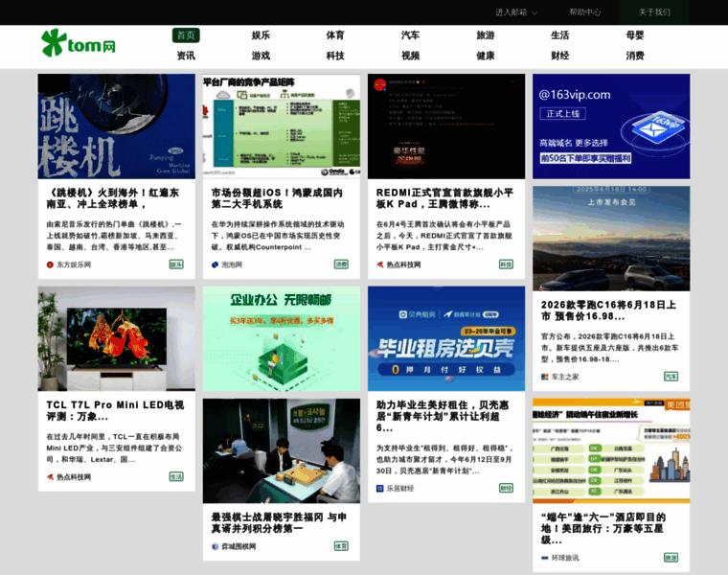Click the 热点科技网 icon under TCL article
Screen dimensions: 728x575
coord(50,477)
